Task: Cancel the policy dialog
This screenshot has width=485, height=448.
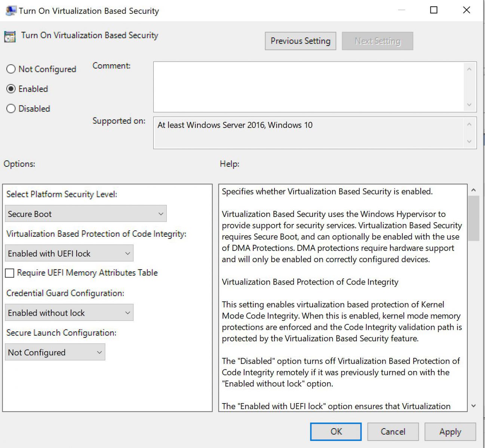Action: click(x=393, y=432)
